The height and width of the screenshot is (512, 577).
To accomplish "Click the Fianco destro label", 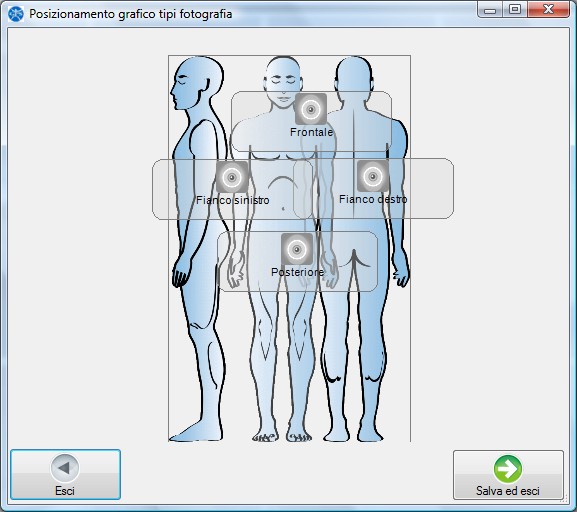I will point(373,199).
